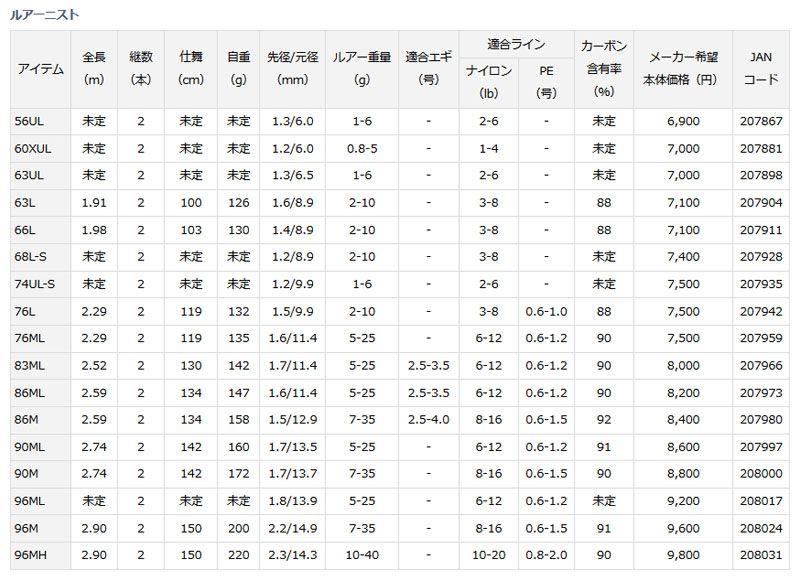
Task: Select the 自重 (g) column header
Action: coord(238,69)
